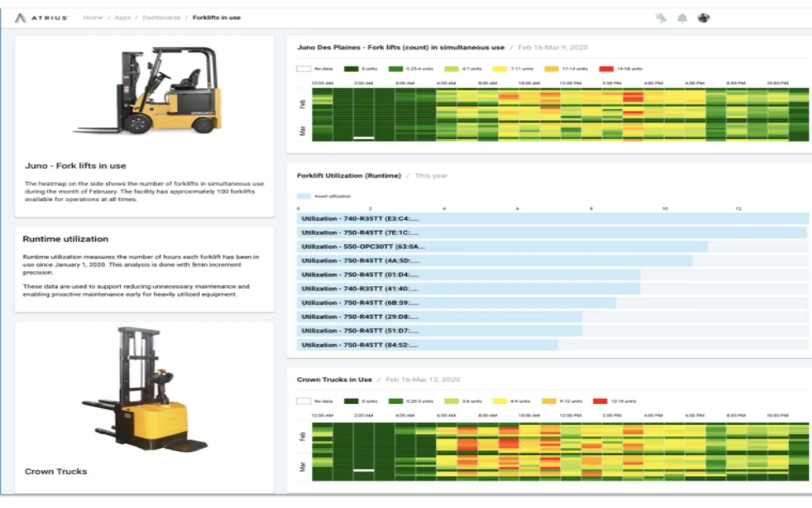Click utilization bar 750-R45TT (7E:1C
The width and height of the screenshot is (812, 508).
[x=553, y=233]
